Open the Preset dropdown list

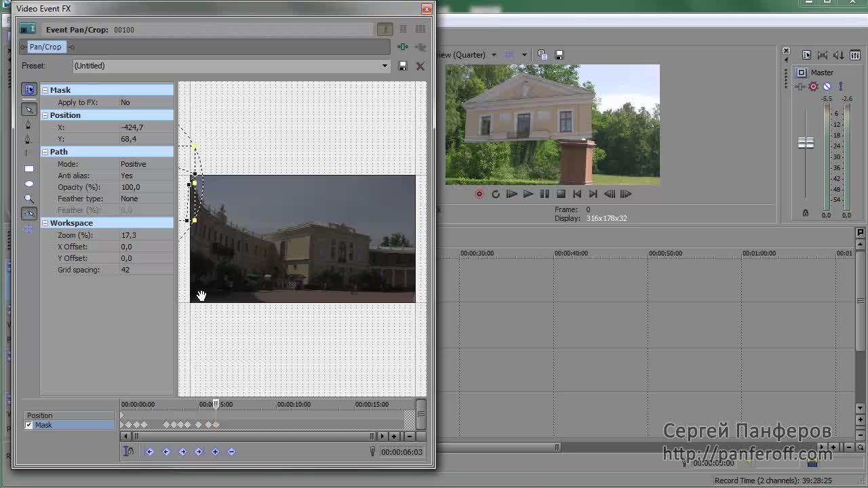pyautogui.click(x=384, y=66)
